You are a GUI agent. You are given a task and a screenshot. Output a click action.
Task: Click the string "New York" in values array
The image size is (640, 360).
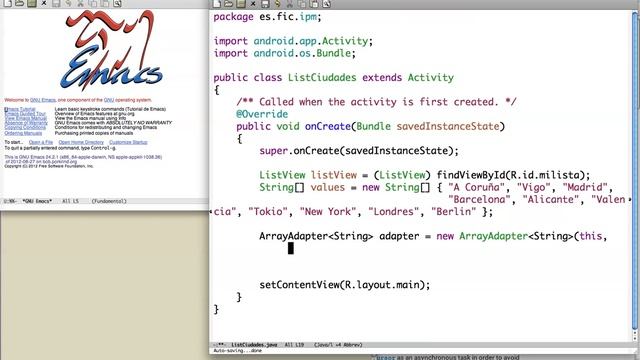point(328,212)
